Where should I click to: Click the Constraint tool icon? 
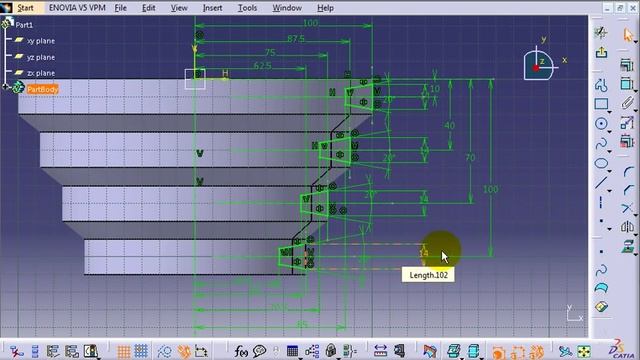point(626,84)
